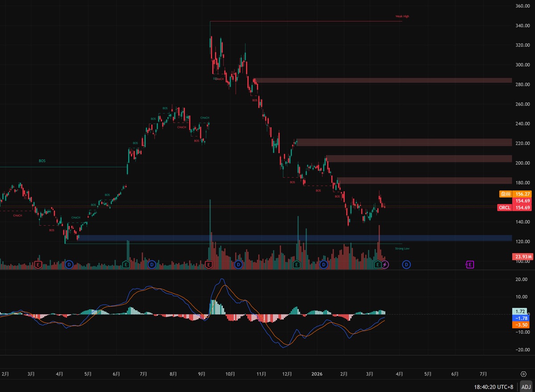535x392 pixels.
Task: Click the ORCL symbol price label
Action: [504, 208]
